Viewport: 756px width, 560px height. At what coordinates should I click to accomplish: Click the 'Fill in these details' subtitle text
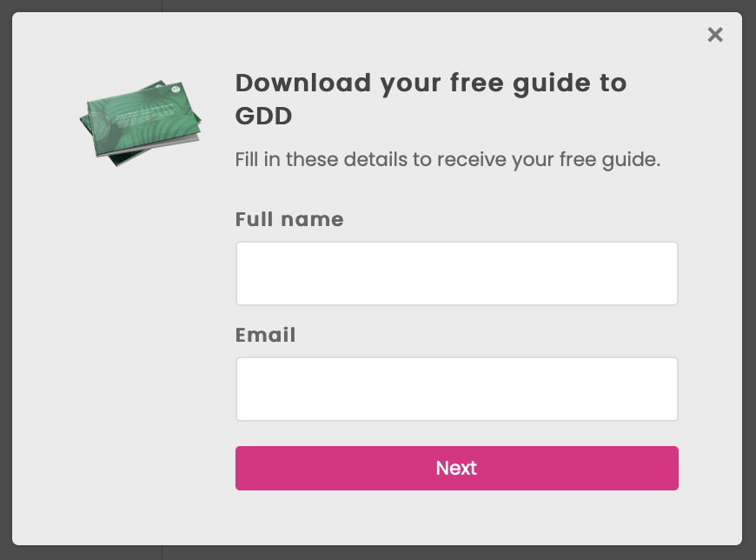(448, 160)
